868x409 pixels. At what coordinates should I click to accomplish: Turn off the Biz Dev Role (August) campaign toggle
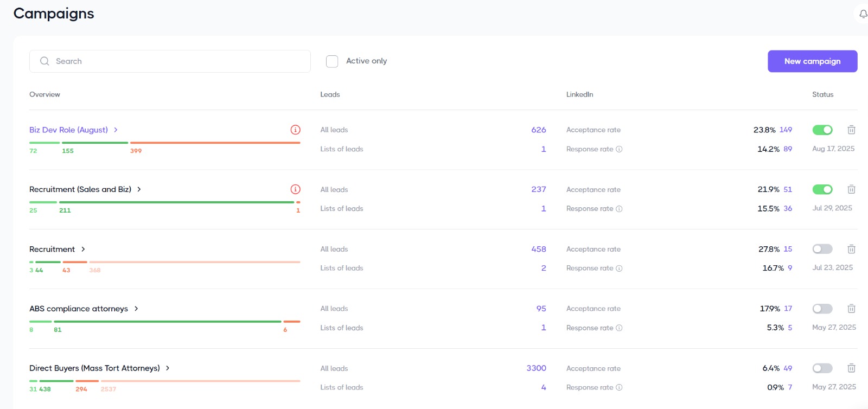(822, 130)
